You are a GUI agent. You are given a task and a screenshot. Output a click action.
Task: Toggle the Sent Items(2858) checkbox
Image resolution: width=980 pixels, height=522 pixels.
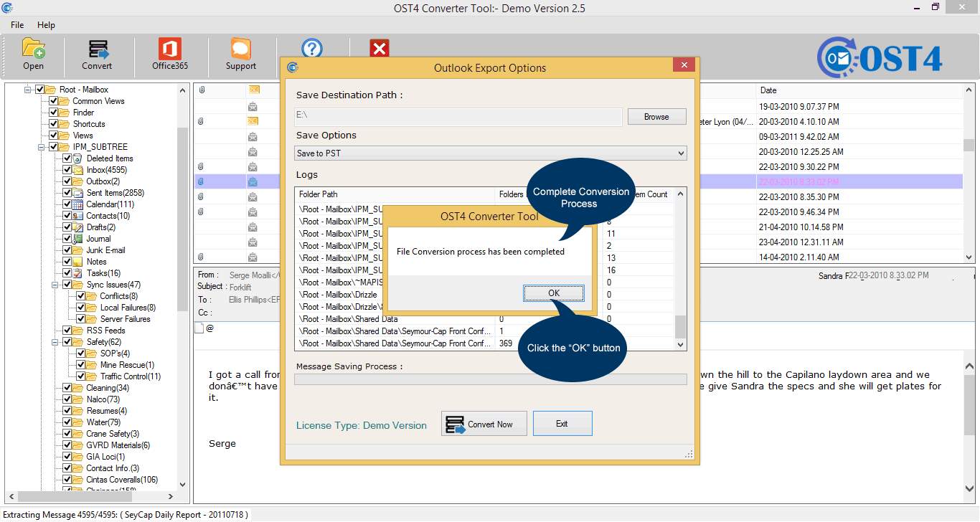click(67, 193)
